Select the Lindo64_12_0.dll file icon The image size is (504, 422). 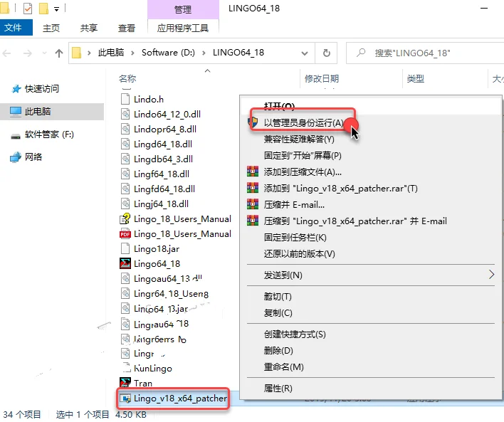(x=125, y=114)
